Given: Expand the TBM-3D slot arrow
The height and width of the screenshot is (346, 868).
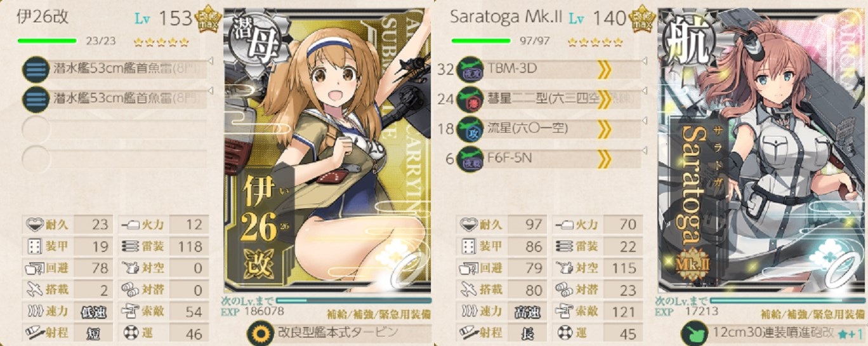Looking at the screenshot, I should [x=604, y=69].
